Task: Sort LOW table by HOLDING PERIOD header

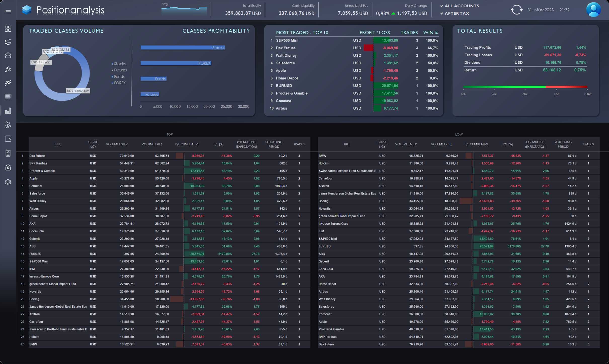Action: click(x=563, y=144)
